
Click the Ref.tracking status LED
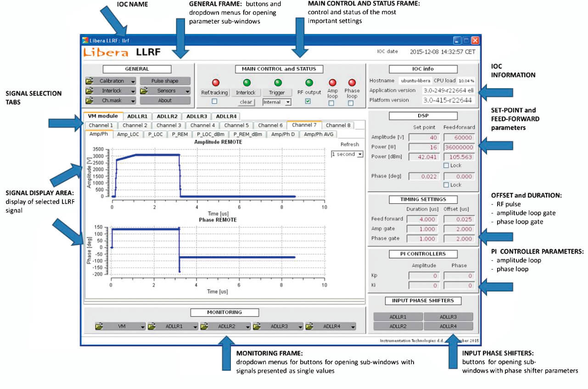216,82
